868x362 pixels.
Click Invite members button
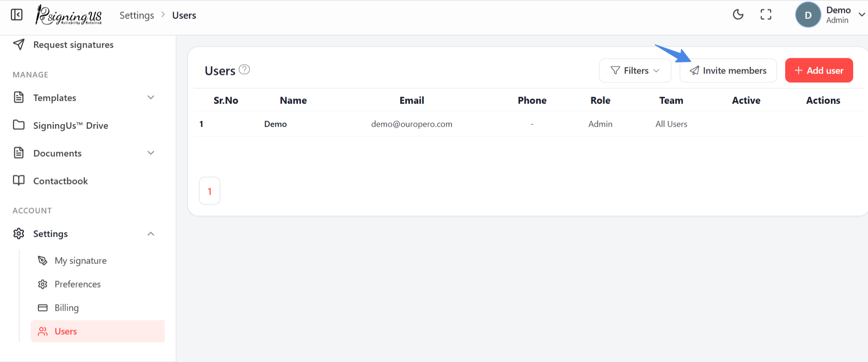(728, 70)
